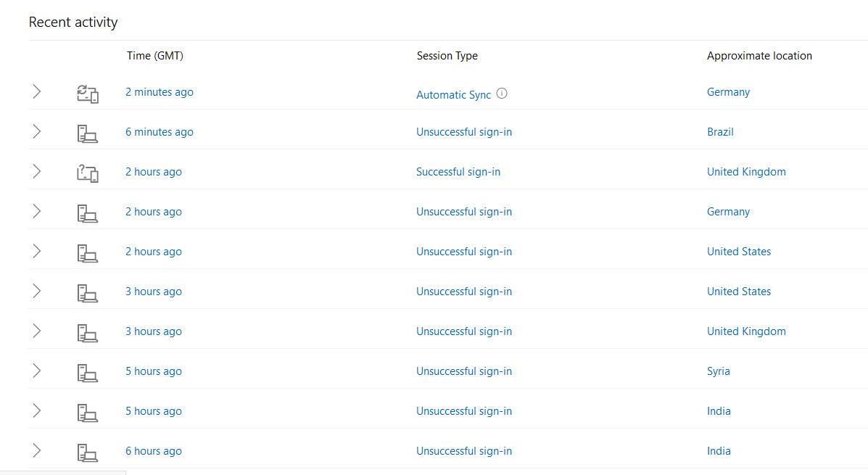Open the Successful sign-in session link

pyautogui.click(x=458, y=172)
